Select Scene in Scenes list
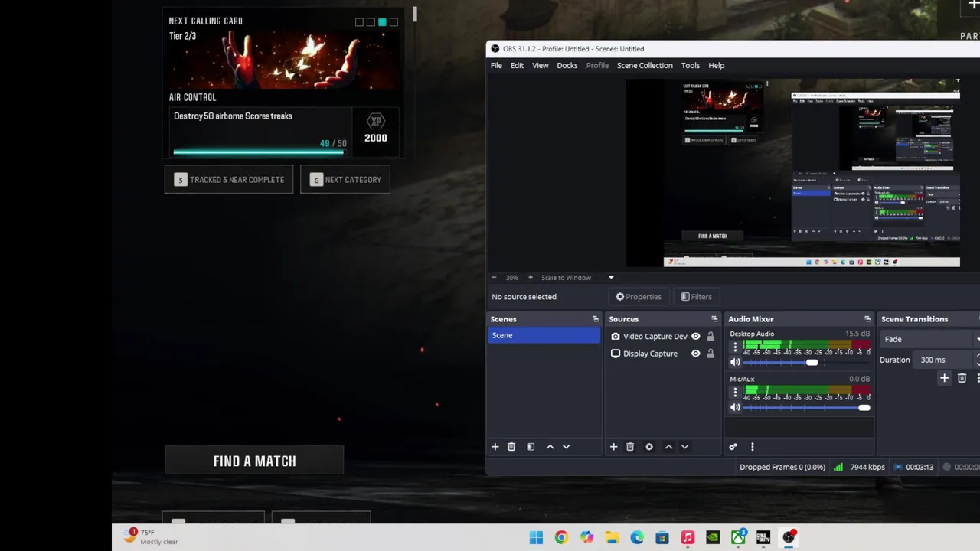The image size is (980, 551). coord(544,335)
